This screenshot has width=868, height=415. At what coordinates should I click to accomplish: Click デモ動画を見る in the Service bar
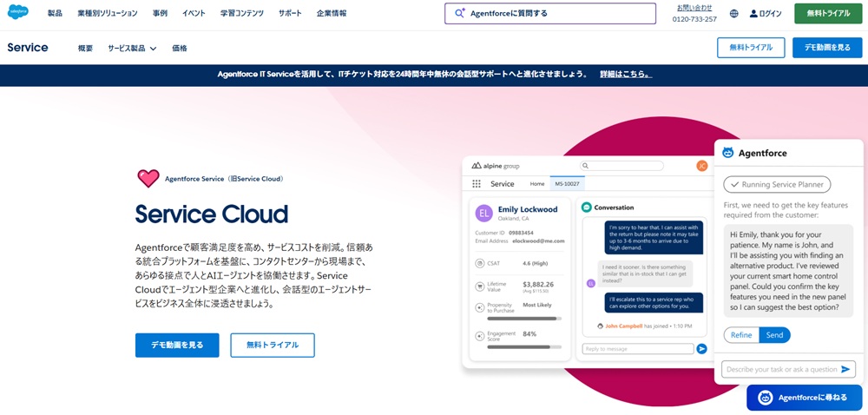click(x=827, y=48)
